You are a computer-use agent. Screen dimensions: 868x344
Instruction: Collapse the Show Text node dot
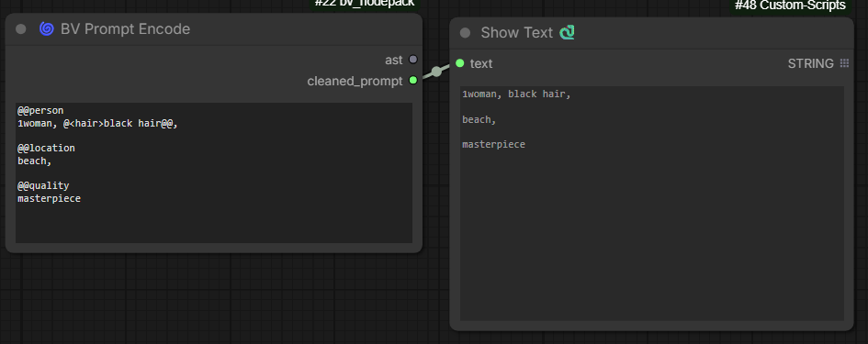tap(465, 33)
